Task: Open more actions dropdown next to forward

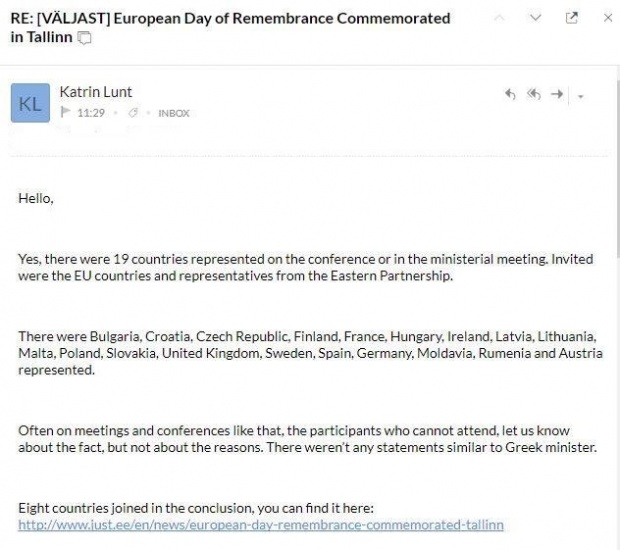Action: click(581, 97)
